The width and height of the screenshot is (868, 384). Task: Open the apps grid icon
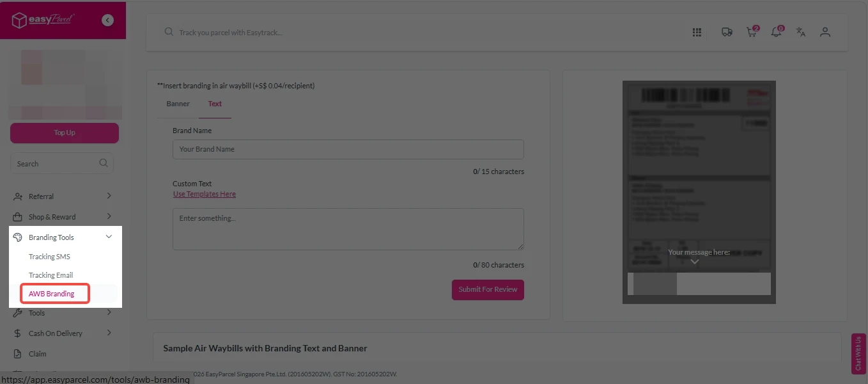coord(697,32)
